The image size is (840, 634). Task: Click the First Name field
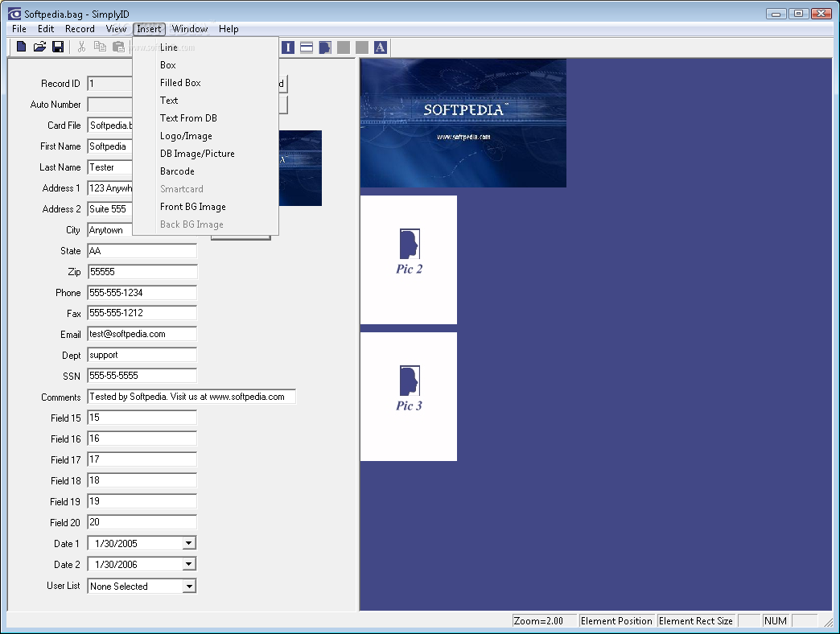[109, 146]
